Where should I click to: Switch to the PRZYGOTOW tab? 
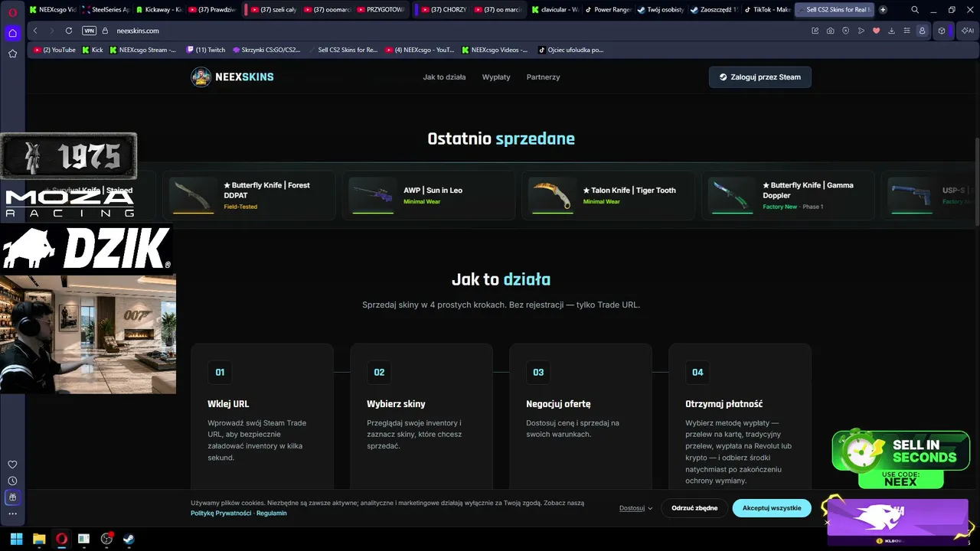click(x=381, y=10)
